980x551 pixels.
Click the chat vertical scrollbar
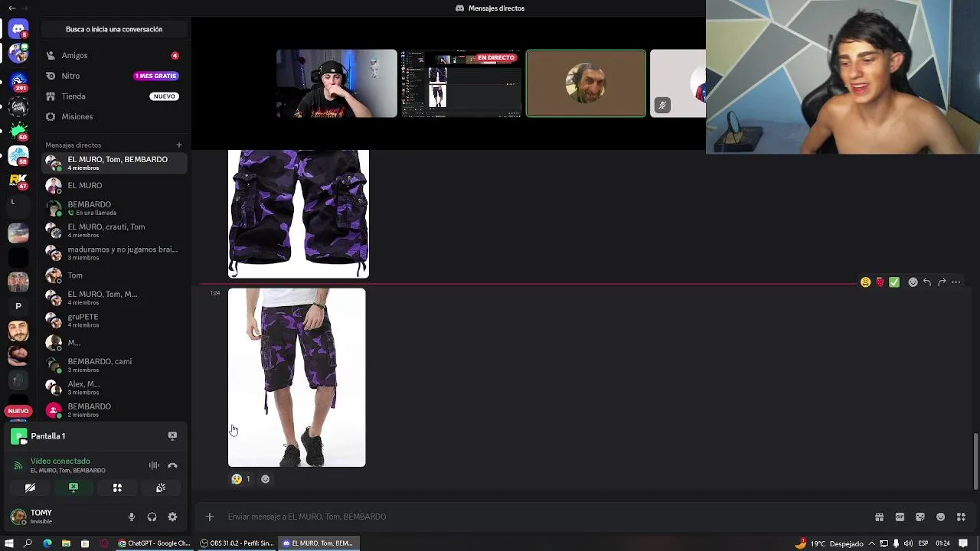coord(975,461)
